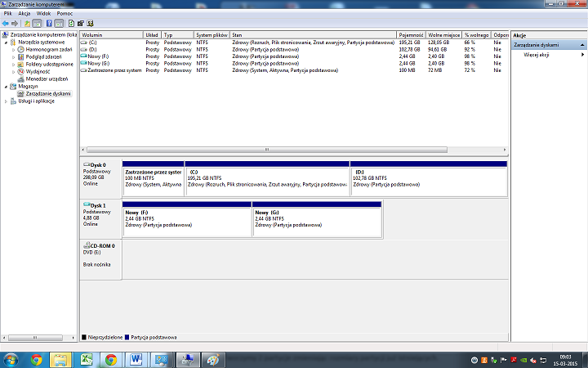Viewport: 588px width, 368px height.
Task: Click the up-one-level folder toolbar icon
Action: point(28,24)
